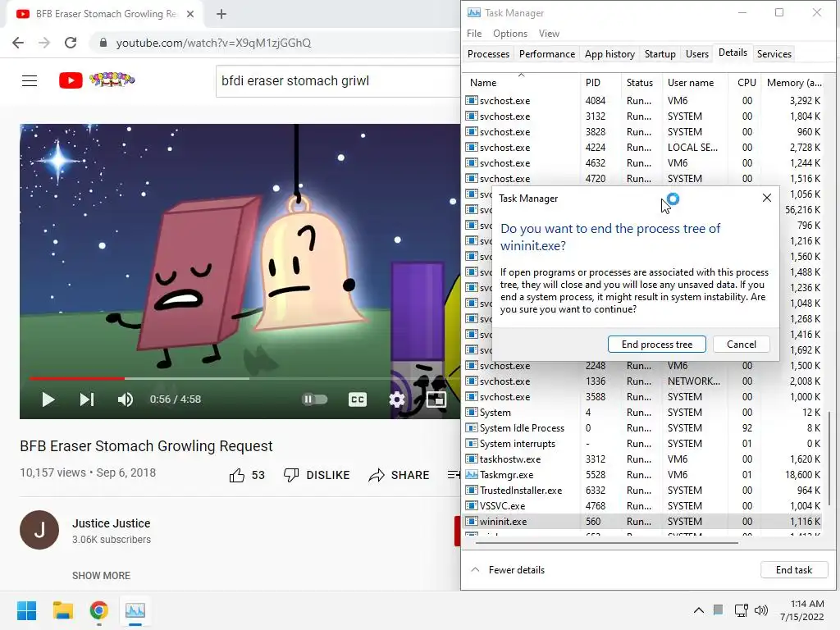Close the BFB Eraser browser tab
The width and height of the screenshot is (840, 630).
pyautogui.click(x=190, y=14)
